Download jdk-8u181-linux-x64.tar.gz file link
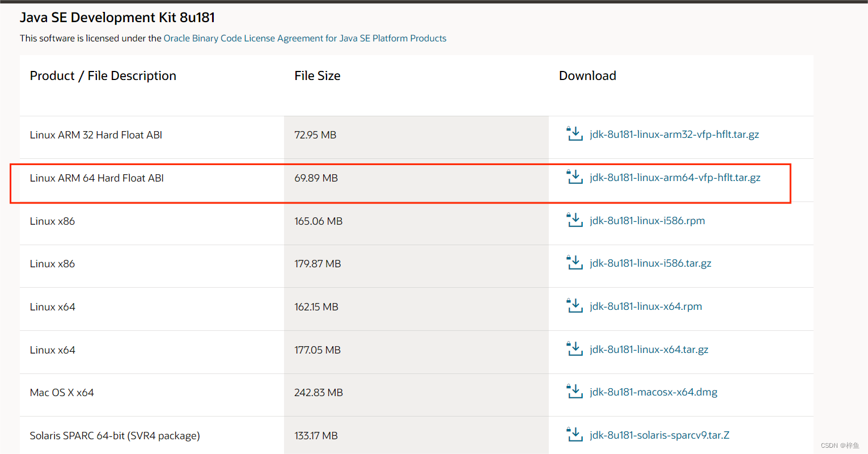The image size is (868, 454). point(649,350)
